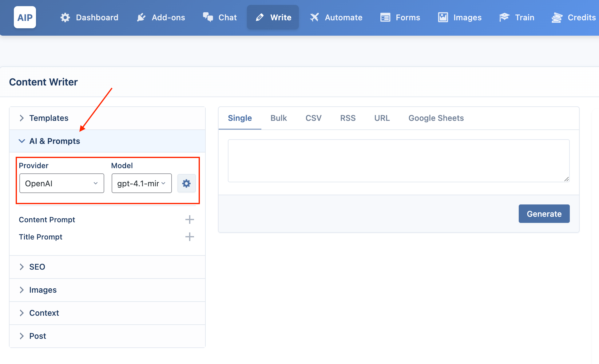Click the Content Prompt label

[x=47, y=220]
